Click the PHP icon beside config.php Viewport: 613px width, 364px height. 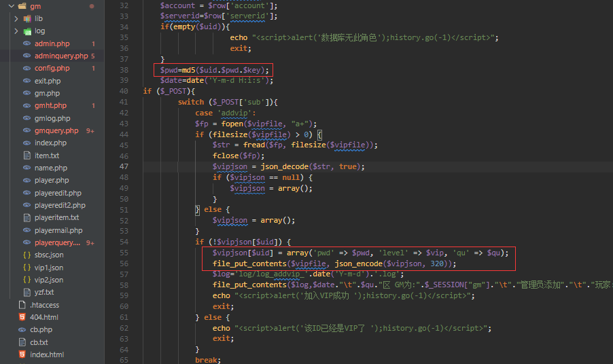point(27,68)
